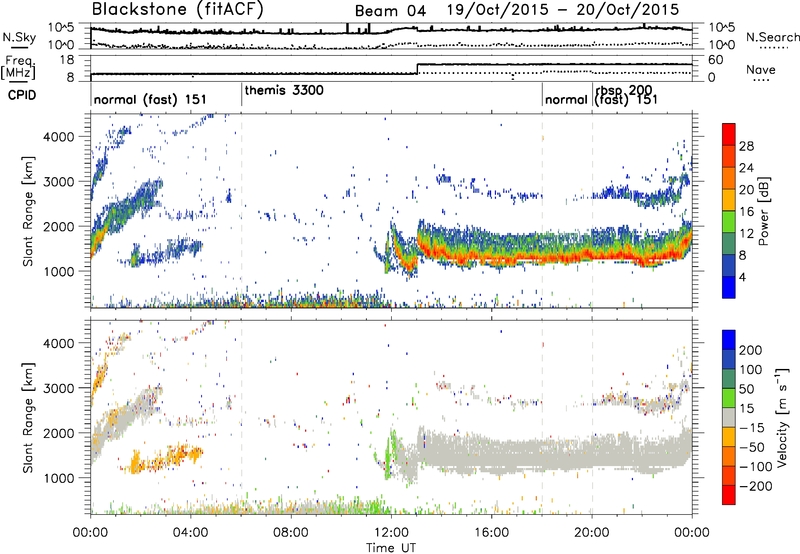Image resolution: width=800 pixels, height=554 pixels.
Task: Click the '16' tick on power colorbar
Action: pos(746,212)
